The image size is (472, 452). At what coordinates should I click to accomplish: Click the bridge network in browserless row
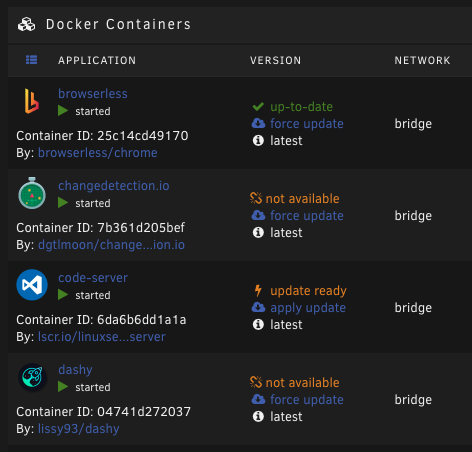[413, 124]
